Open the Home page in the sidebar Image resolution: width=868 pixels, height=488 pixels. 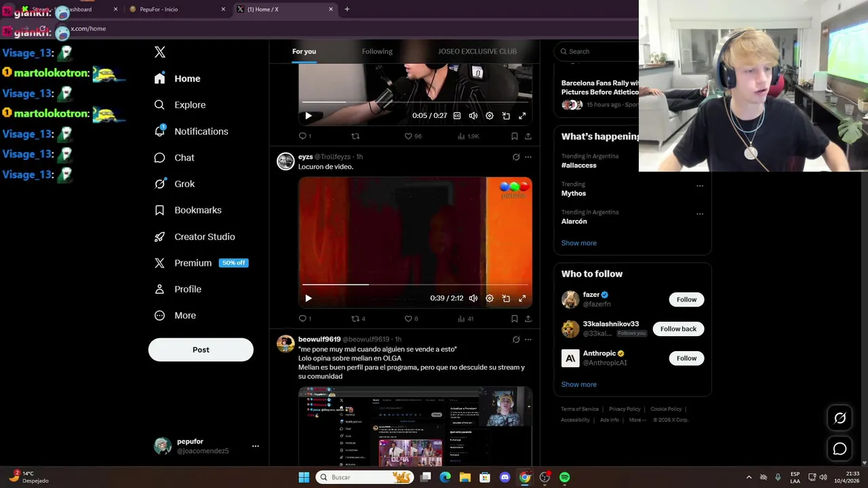point(177,79)
